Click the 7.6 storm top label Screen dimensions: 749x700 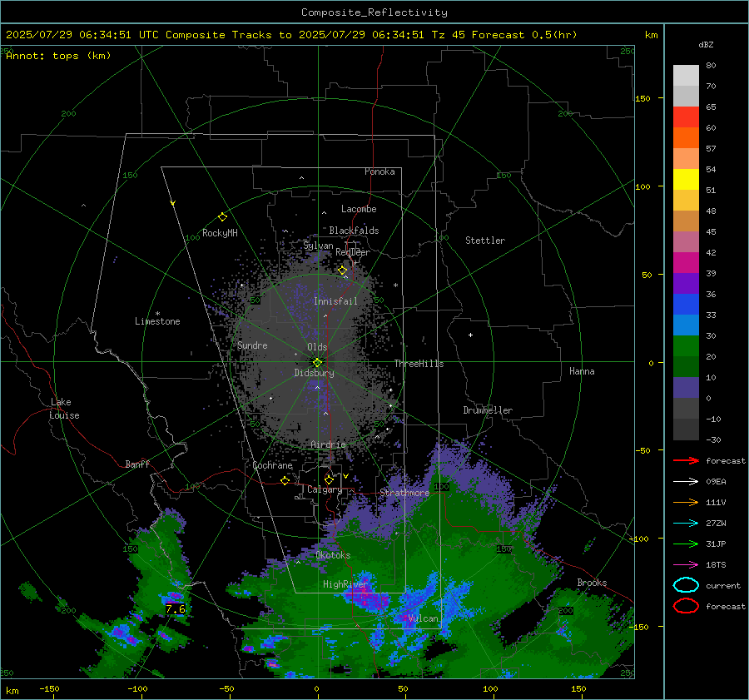(x=176, y=609)
